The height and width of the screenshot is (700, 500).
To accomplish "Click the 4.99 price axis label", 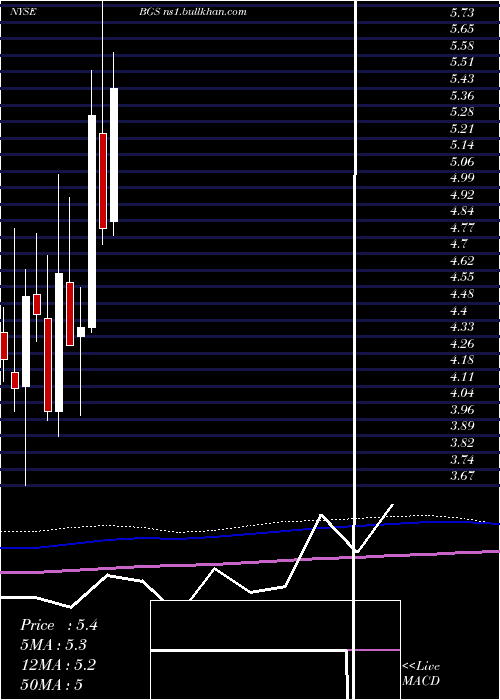I will point(462,178).
